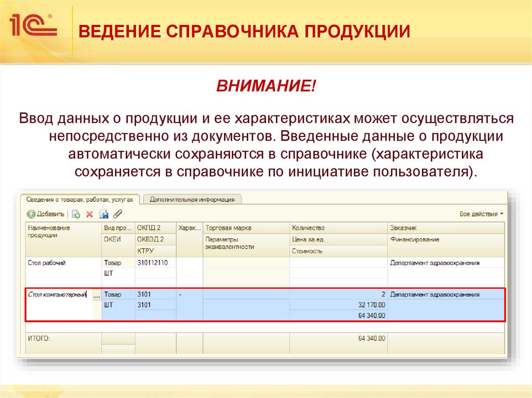Click the document-with-diskette toolbar icon
Screen dimensions: 532x398
[104, 214]
